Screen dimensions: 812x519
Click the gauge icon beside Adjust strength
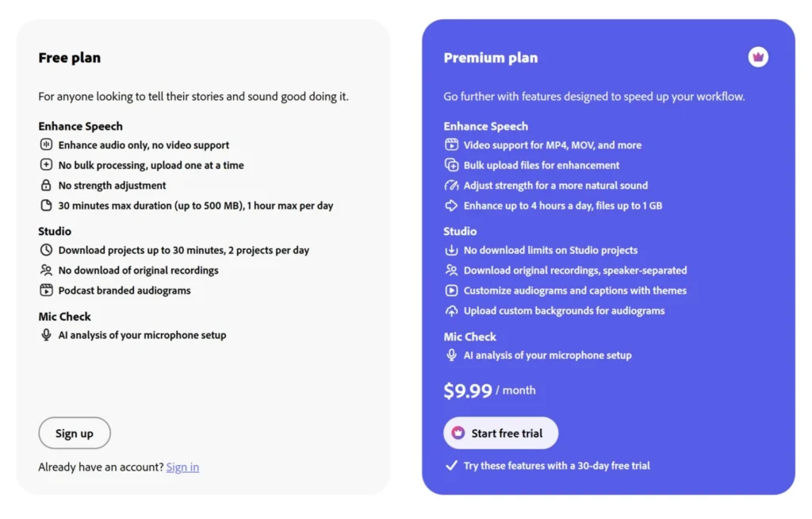pyautogui.click(x=451, y=186)
